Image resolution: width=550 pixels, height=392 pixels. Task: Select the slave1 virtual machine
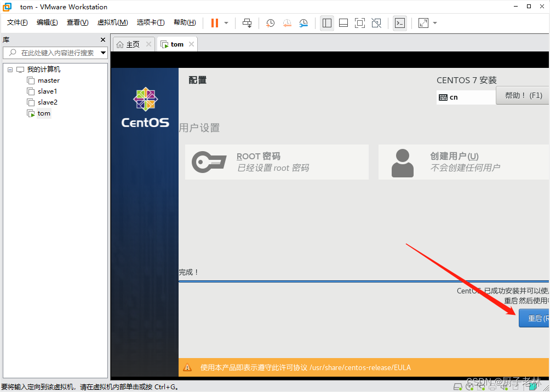pyautogui.click(x=47, y=91)
